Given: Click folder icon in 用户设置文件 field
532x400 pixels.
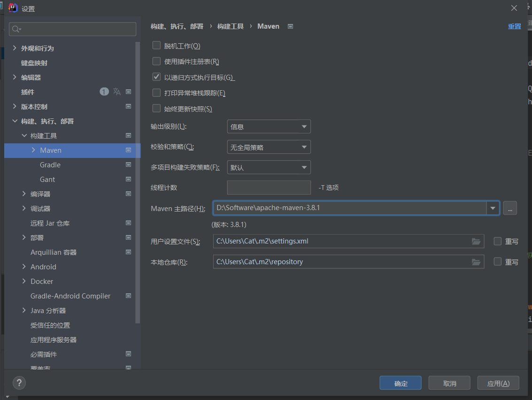Looking at the screenshot, I should [x=476, y=242].
